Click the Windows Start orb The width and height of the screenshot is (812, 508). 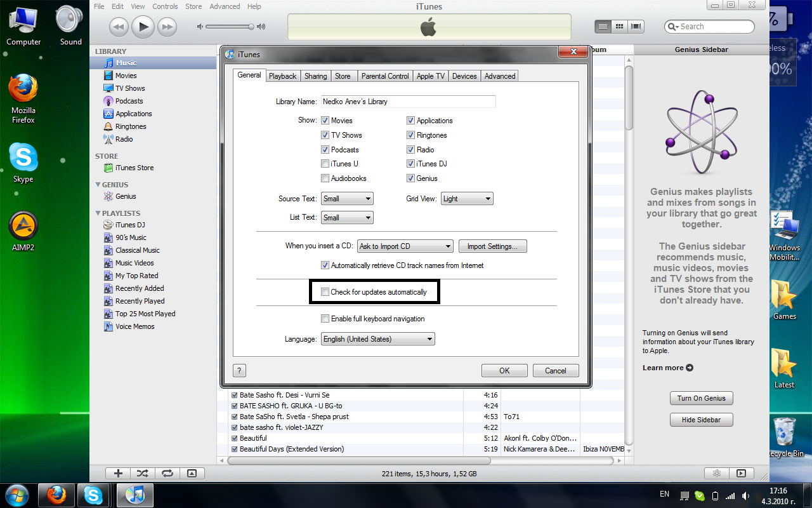(16, 495)
